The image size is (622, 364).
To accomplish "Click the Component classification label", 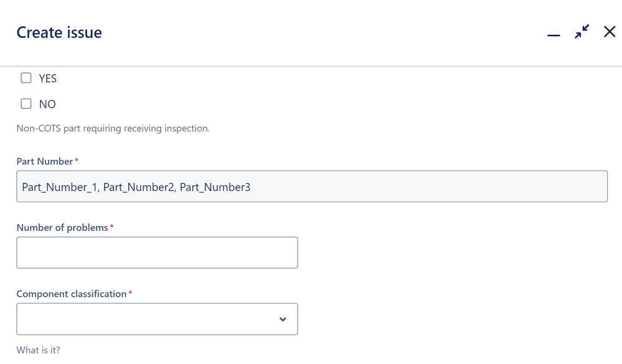I will (72, 294).
